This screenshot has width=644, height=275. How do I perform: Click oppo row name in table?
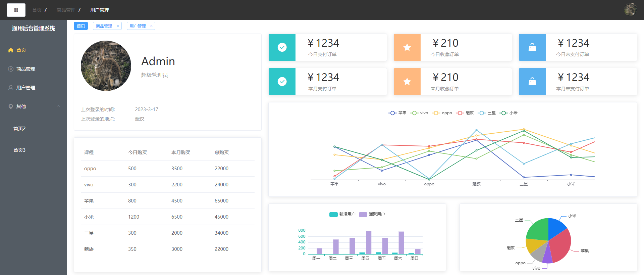(90, 169)
